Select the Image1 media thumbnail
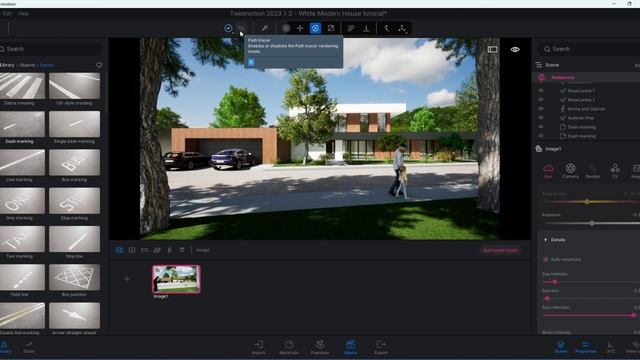The image size is (640, 360). (176, 279)
